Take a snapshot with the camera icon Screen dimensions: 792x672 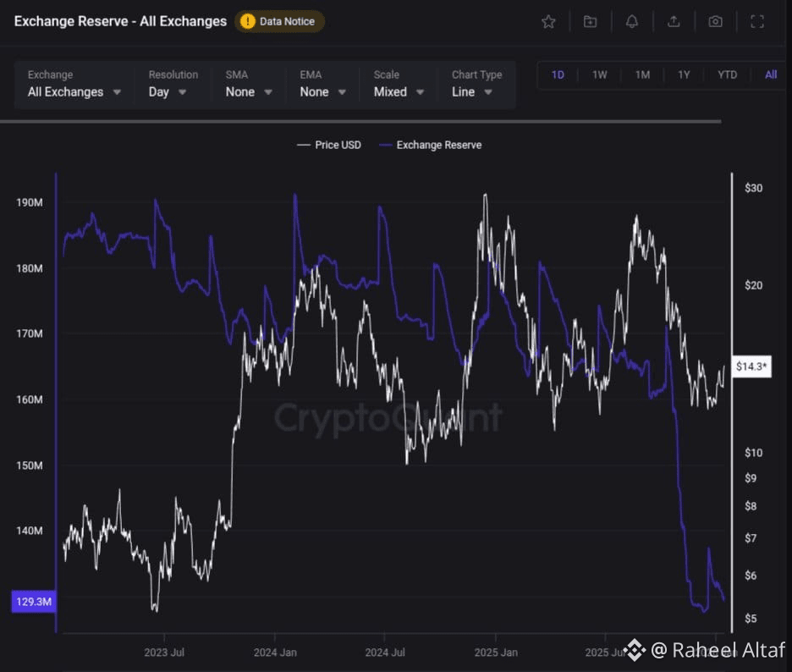point(715,22)
